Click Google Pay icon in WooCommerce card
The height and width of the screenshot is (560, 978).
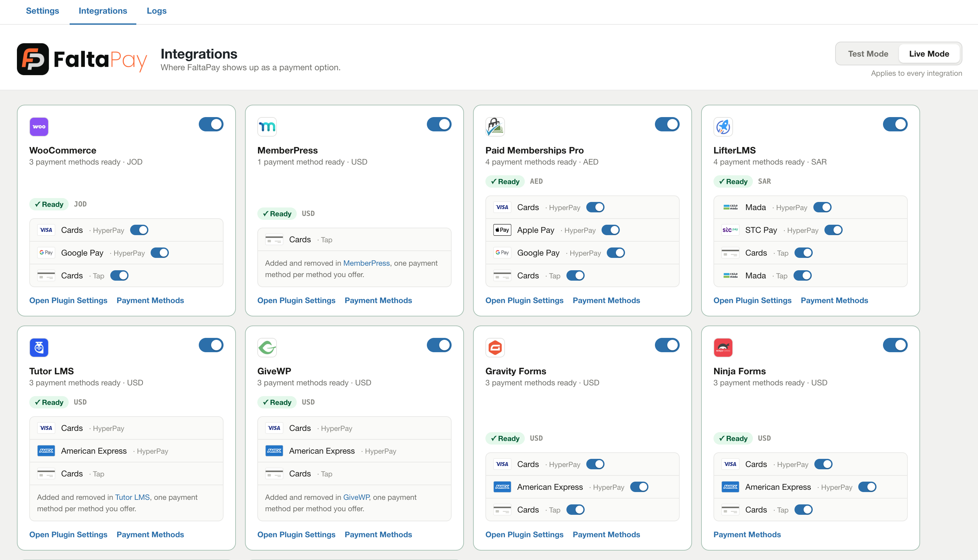click(46, 253)
